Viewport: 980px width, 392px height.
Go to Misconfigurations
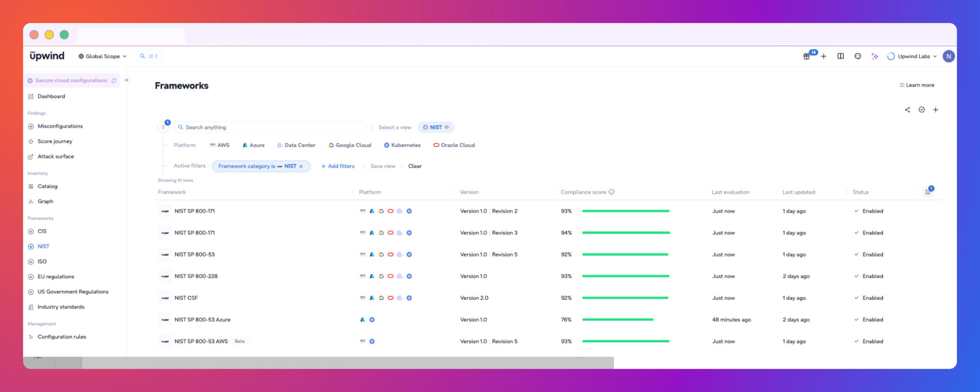click(60, 126)
